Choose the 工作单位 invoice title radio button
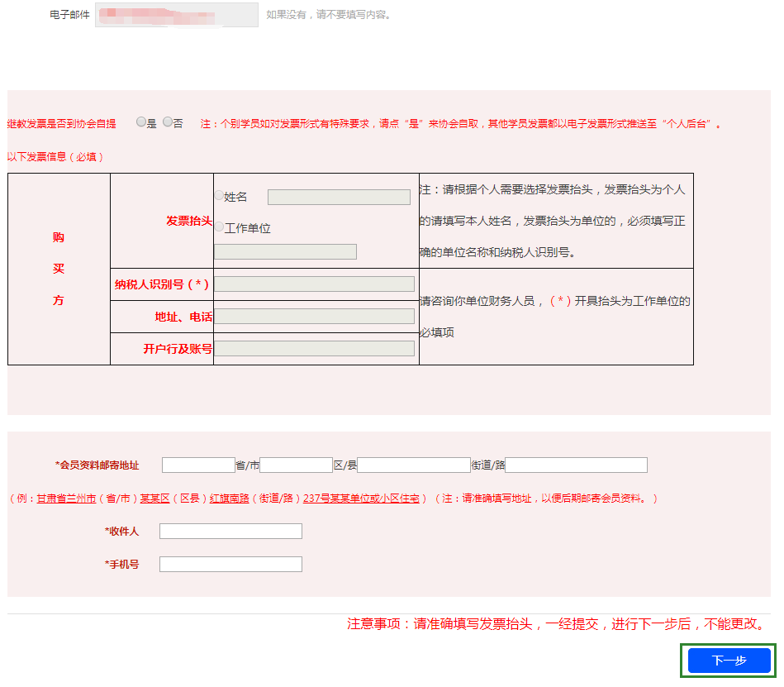 pos(219,227)
